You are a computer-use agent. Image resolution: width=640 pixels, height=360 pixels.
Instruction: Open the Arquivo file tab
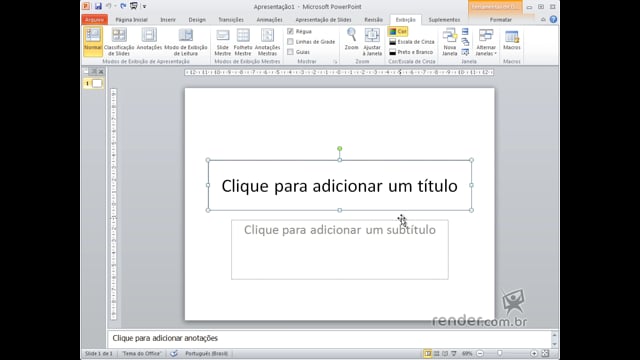click(95, 20)
